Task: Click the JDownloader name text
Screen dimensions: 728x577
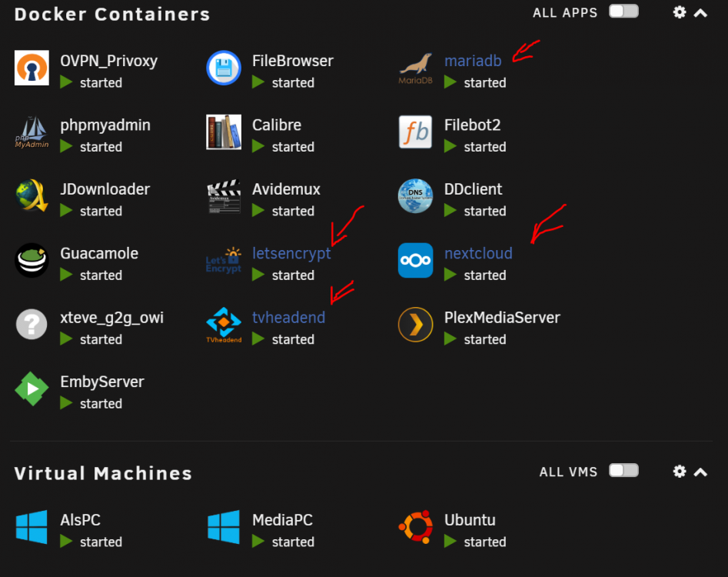Action: click(x=105, y=189)
